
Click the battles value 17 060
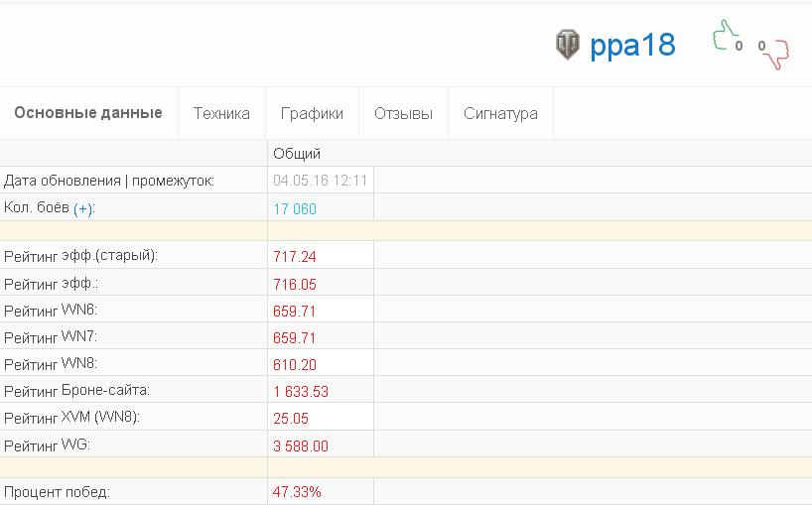(x=295, y=209)
